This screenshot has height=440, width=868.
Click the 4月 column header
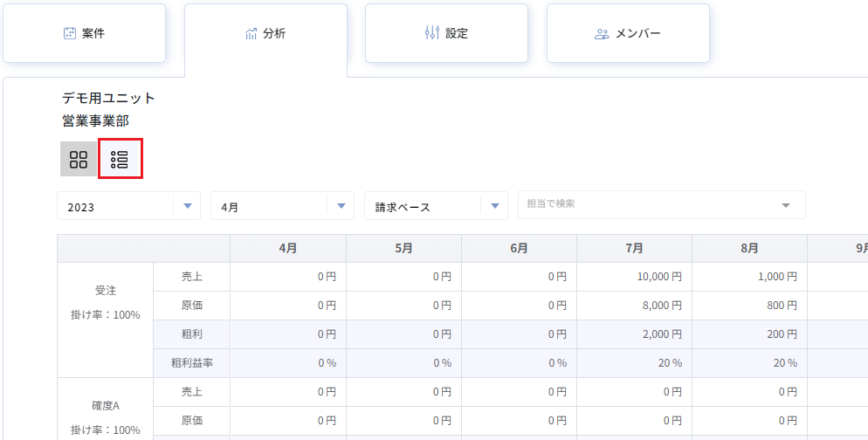[288, 249]
